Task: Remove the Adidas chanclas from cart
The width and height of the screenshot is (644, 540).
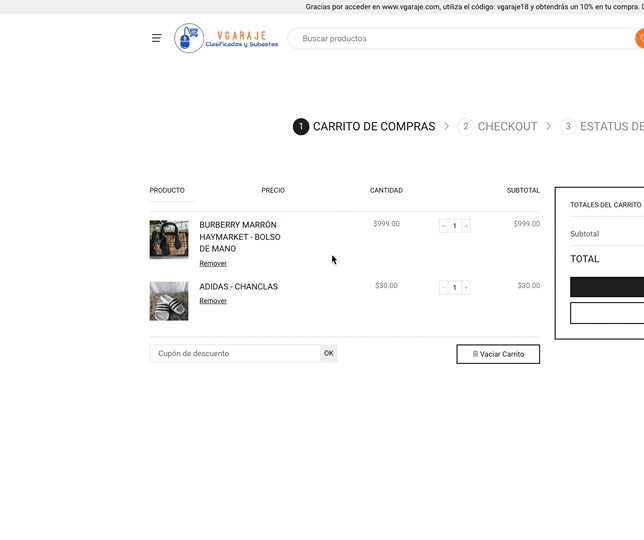Action: click(x=213, y=301)
